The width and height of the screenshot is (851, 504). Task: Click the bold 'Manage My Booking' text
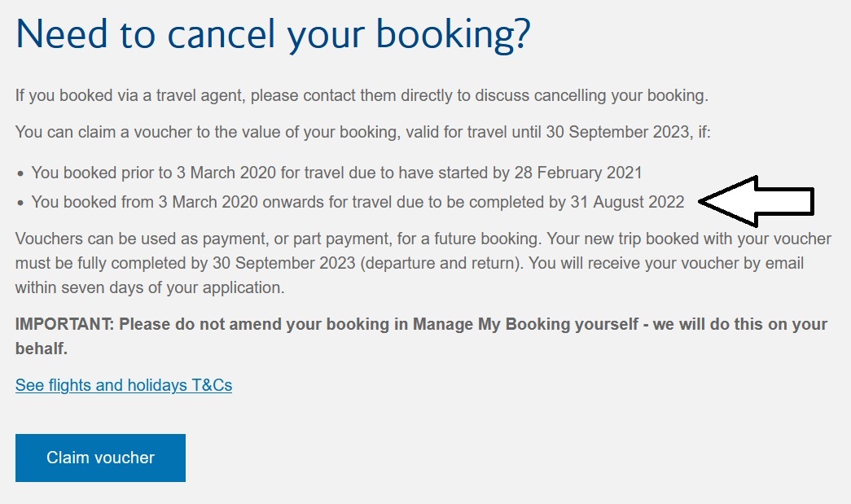pyautogui.click(x=479, y=324)
